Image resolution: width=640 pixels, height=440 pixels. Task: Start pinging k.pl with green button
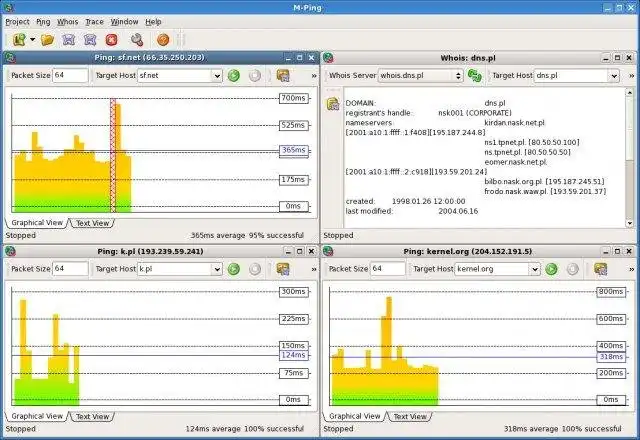[x=233, y=269]
